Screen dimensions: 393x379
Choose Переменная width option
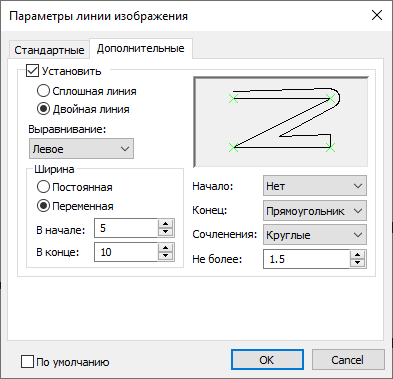pyautogui.click(x=43, y=206)
